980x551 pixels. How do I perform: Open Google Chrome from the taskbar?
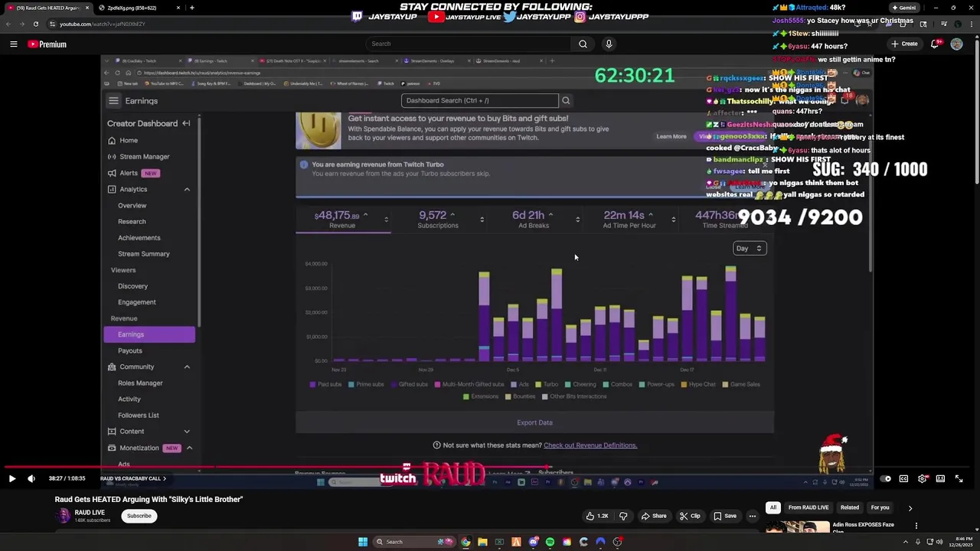point(465,542)
